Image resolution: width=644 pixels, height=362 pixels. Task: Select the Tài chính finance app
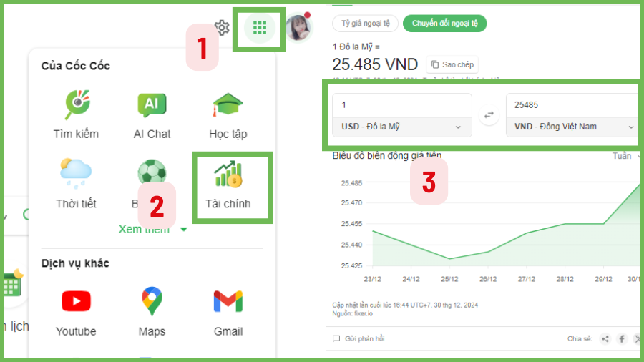click(228, 184)
